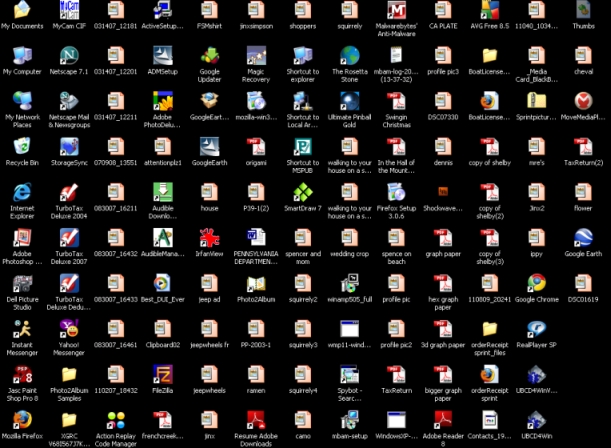Image resolution: width=611 pixels, height=448 pixels.
Task: Select the AudibleManager icon
Action: 162,238
